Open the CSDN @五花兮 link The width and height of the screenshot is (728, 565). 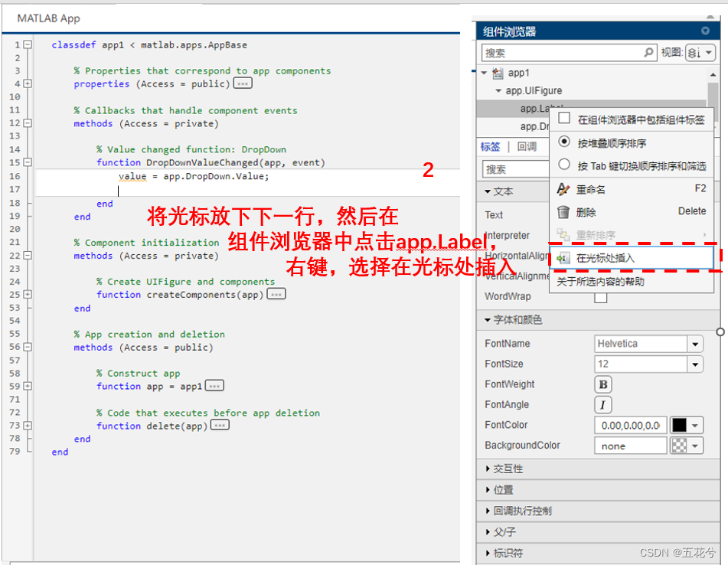677,551
